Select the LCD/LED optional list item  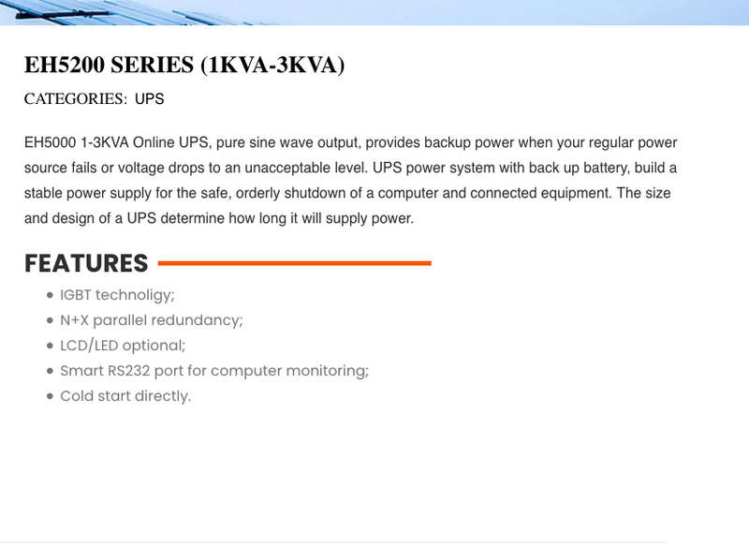[123, 346]
